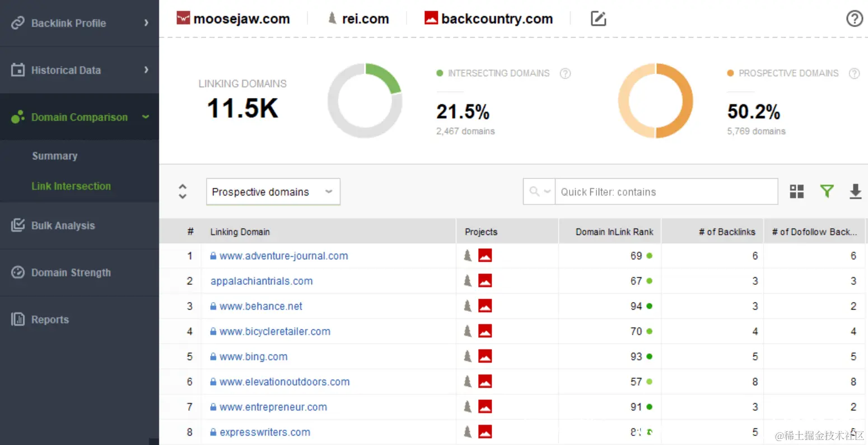Click backcountry icon in adventure-journal row
Image resolution: width=868 pixels, height=445 pixels.
[x=485, y=256]
